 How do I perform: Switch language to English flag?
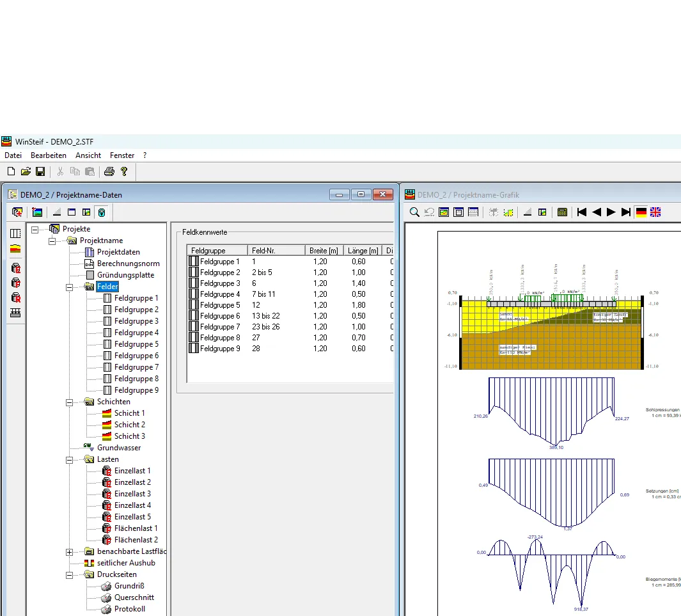tap(655, 212)
